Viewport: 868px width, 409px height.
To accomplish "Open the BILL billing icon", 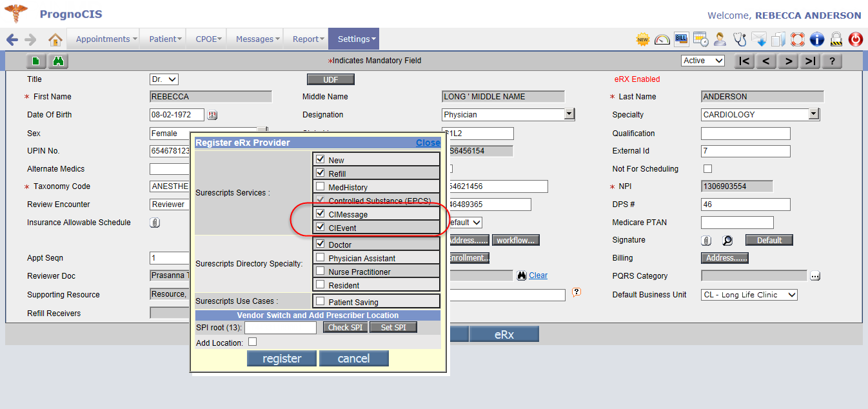I will tap(681, 39).
